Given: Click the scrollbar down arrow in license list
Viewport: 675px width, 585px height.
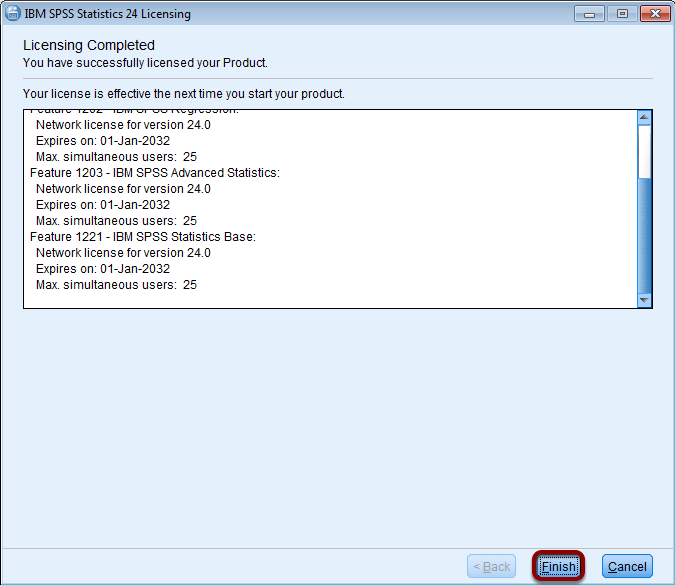Looking at the screenshot, I should click(644, 300).
